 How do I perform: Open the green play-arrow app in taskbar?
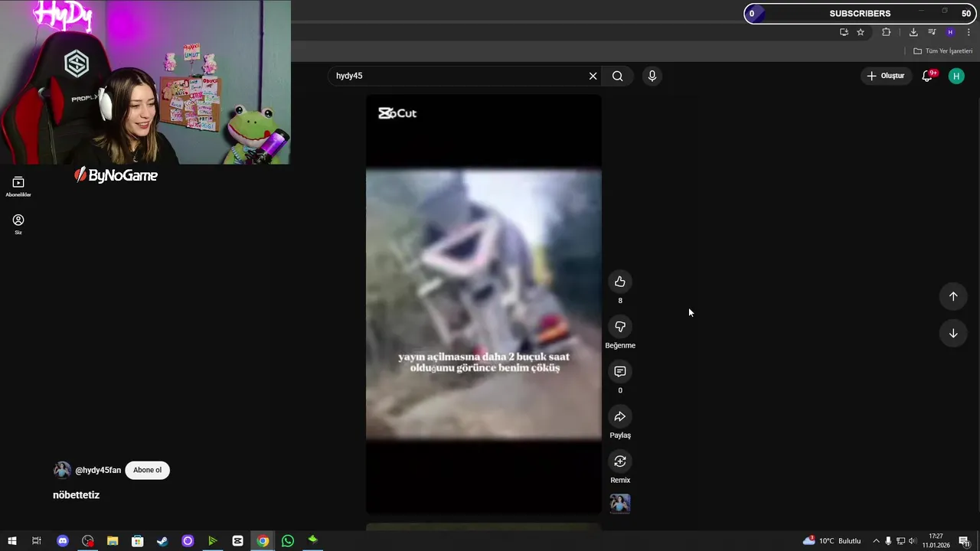[x=213, y=541]
